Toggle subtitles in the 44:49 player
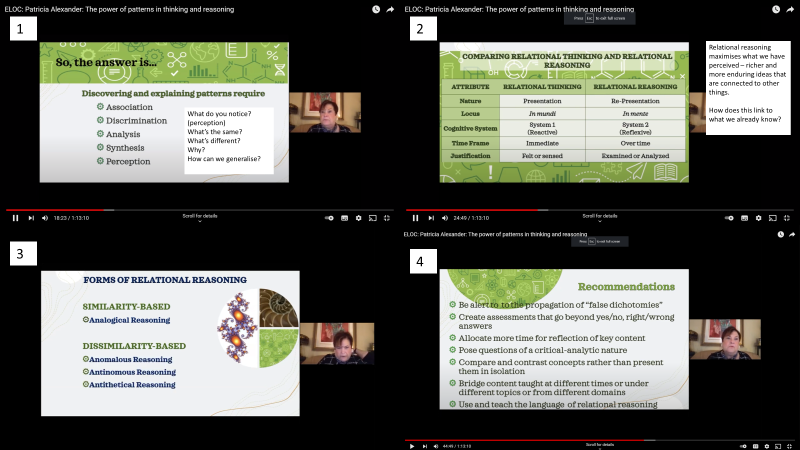This screenshot has height=450, width=800. (756, 446)
